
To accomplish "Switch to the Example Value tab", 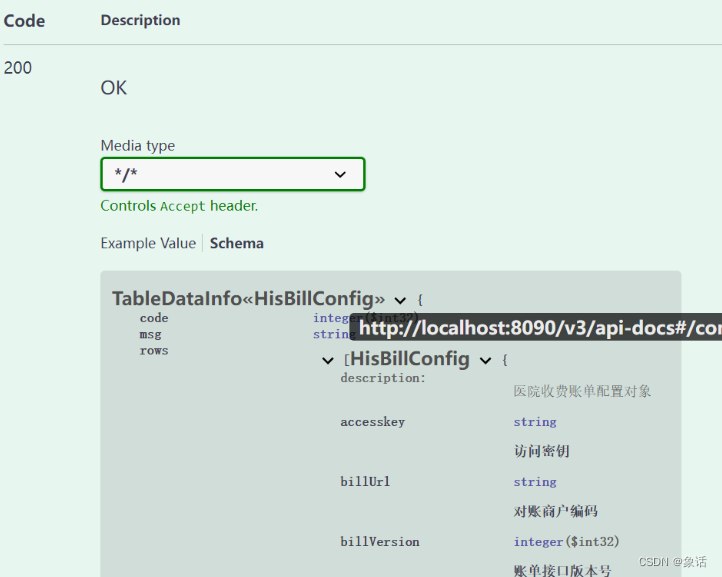I will [148, 243].
